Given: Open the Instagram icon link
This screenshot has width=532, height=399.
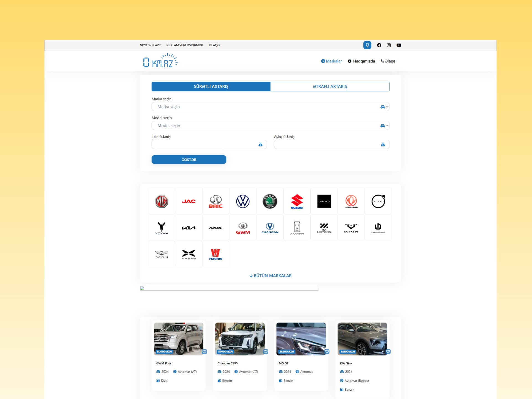Looking at the screenshot, I should tap(389, 45).
